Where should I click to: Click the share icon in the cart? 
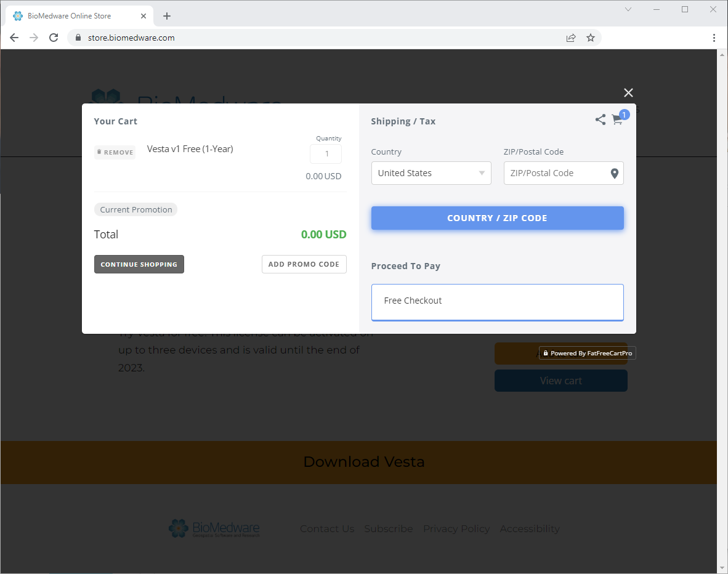coord(601,120)
